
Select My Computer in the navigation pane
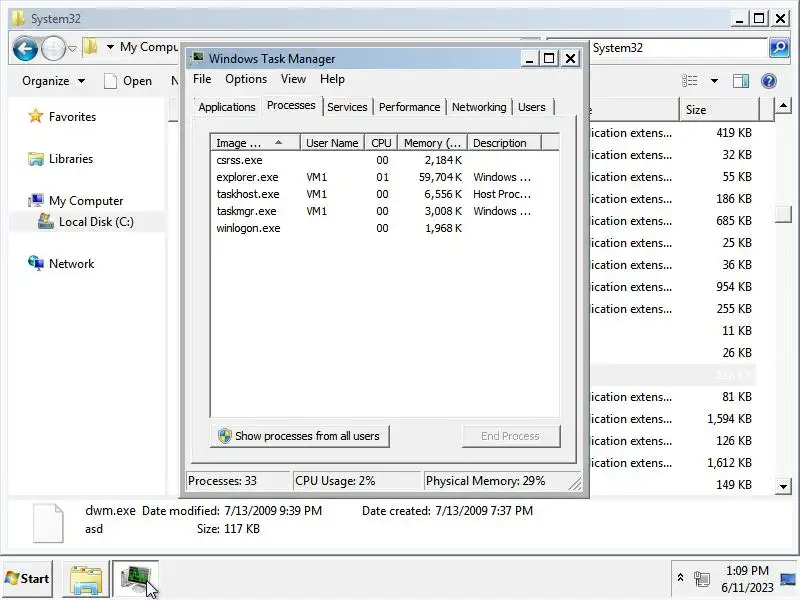(x=86, y=201)
